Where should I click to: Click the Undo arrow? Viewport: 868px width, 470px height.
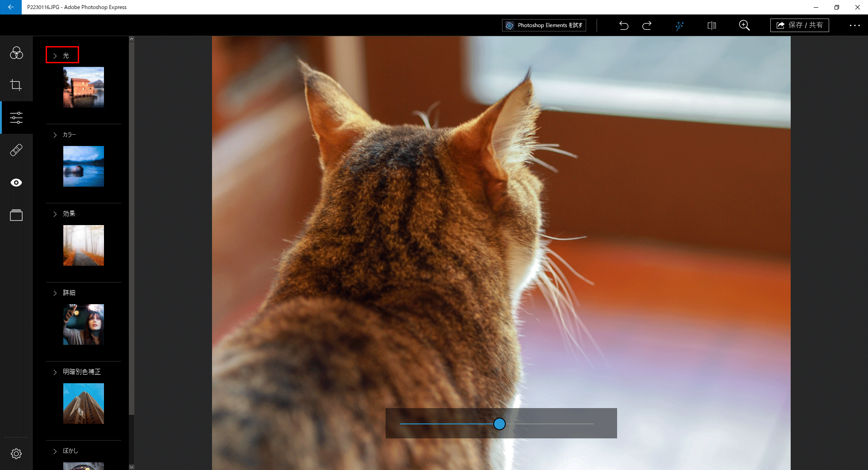click(624, 26)
